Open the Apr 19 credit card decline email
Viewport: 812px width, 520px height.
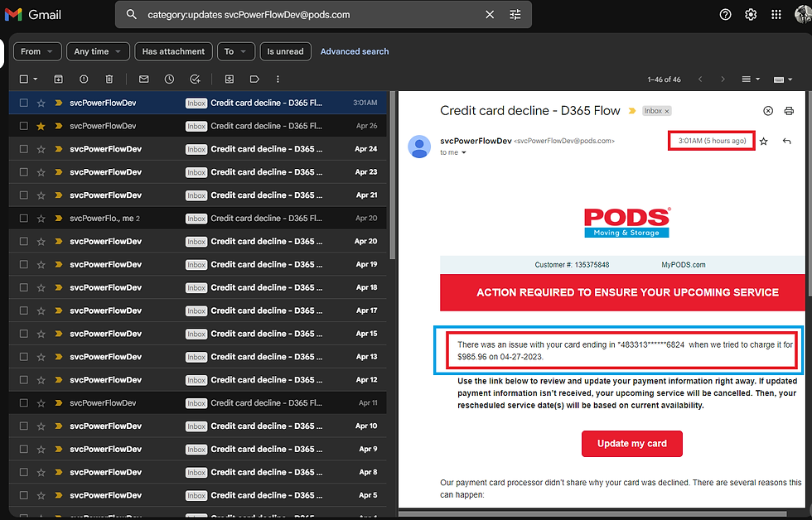point(197,264)
